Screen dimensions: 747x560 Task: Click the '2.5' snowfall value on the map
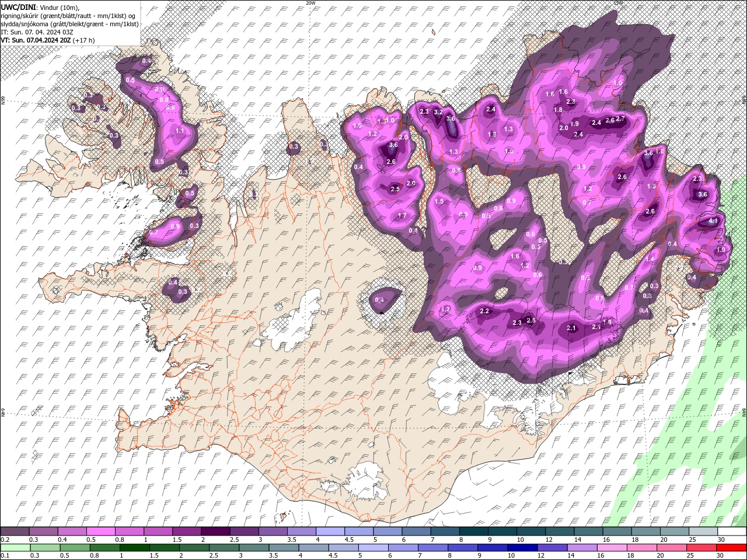click(x=395, y=189)
